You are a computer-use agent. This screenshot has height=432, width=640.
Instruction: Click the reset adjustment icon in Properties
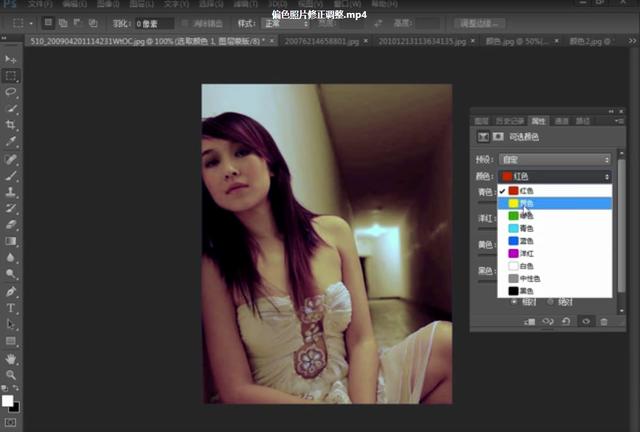[x=567, y=321]
